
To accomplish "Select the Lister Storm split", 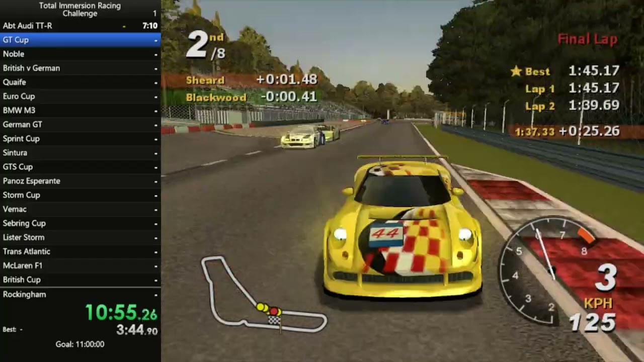I will point(80,237).
